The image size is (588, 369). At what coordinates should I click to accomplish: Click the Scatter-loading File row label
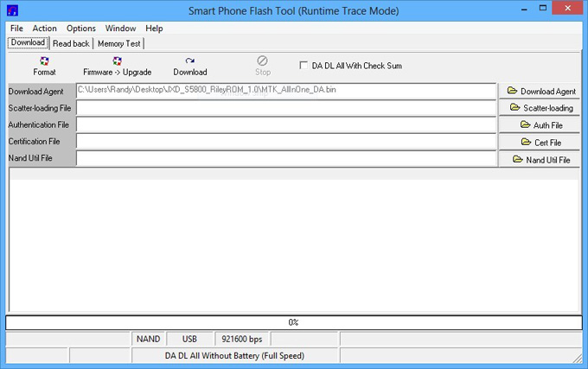click(40, 108)
